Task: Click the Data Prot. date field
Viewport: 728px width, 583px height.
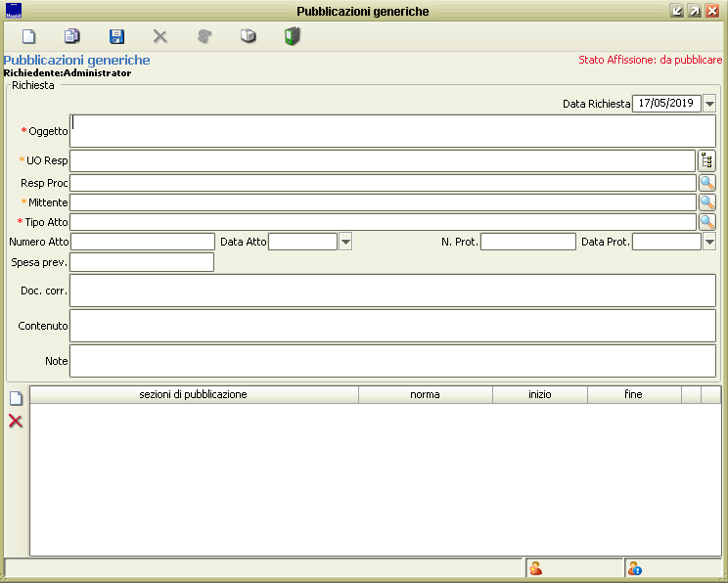Action: point(666,242)
